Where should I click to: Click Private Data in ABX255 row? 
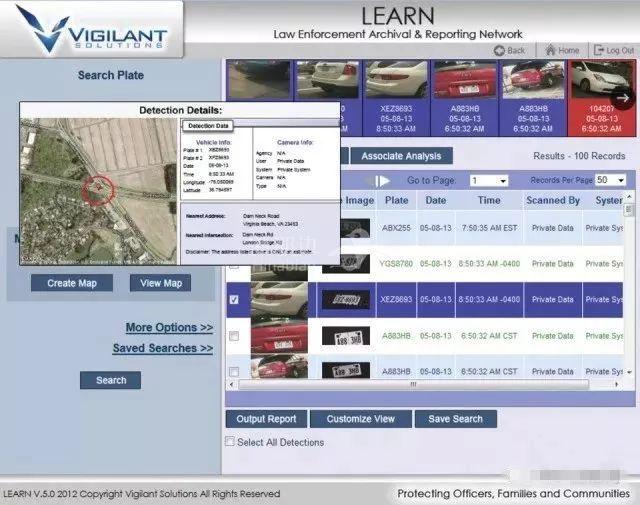click(553, 228)
